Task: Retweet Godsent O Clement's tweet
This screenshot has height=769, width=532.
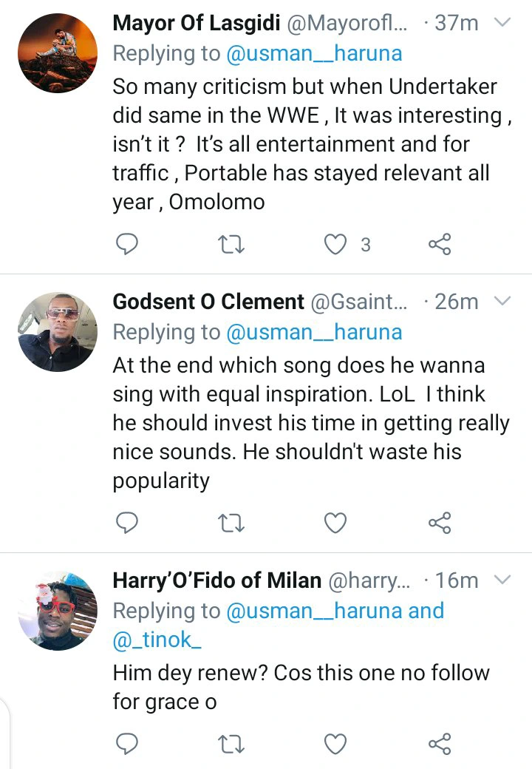Action: pos(231,523)
